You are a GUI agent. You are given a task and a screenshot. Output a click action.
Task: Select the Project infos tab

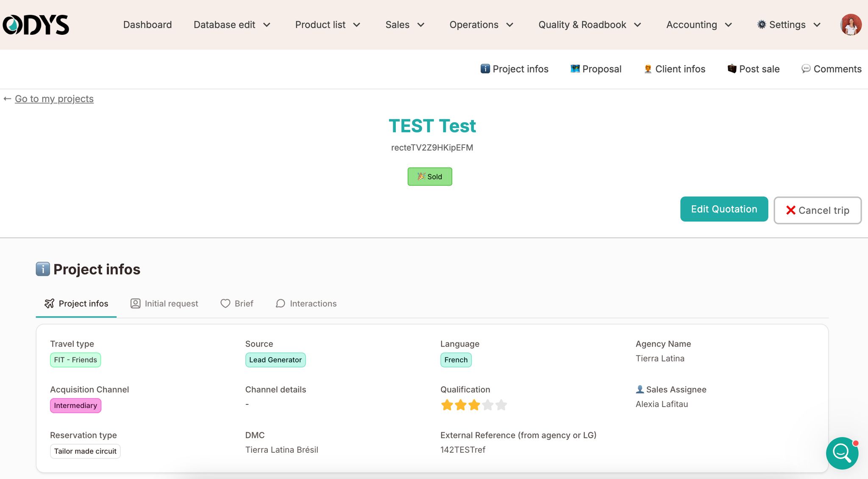point(76,303)
